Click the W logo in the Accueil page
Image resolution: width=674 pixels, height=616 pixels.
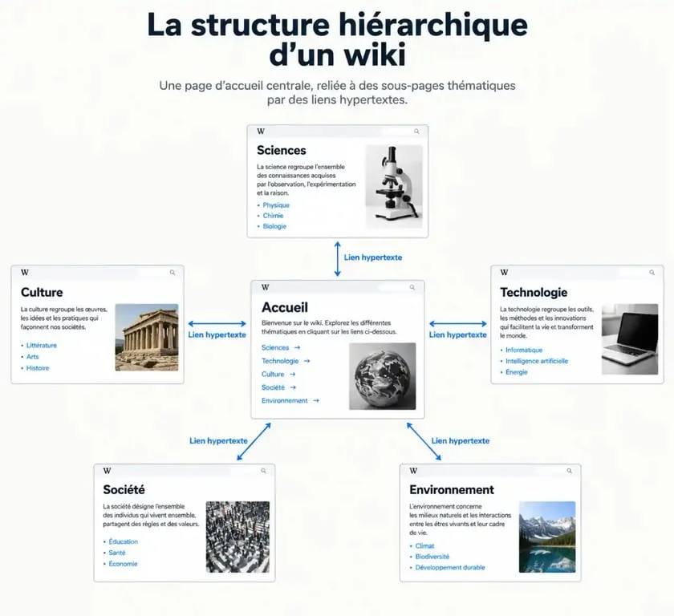(x=266, y=287)
